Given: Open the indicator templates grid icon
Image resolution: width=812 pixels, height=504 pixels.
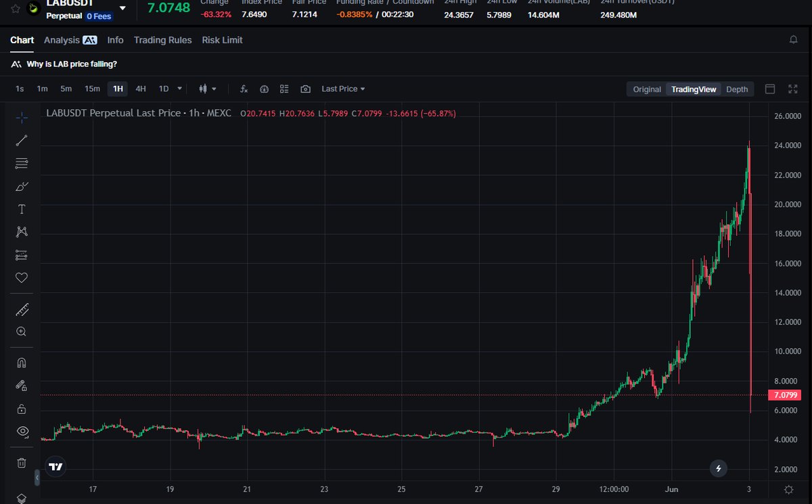Looking at the screenshot, I should click(284, 89).
